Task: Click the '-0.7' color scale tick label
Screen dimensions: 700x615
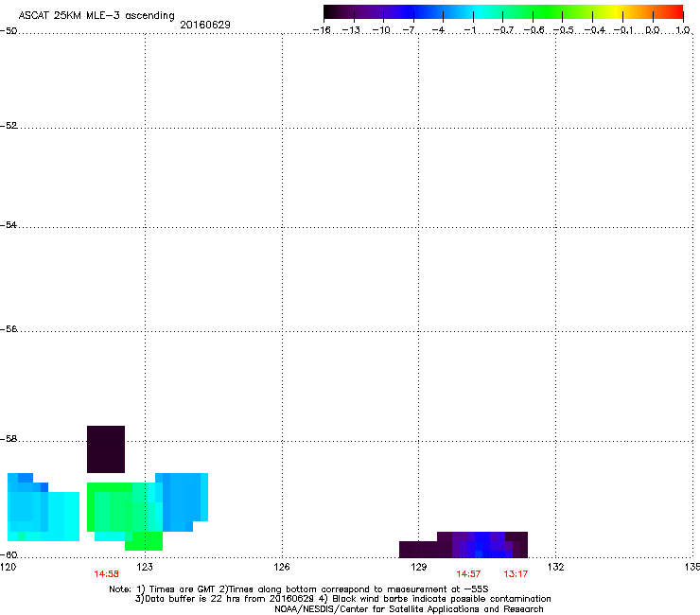Action: (503, 30)
